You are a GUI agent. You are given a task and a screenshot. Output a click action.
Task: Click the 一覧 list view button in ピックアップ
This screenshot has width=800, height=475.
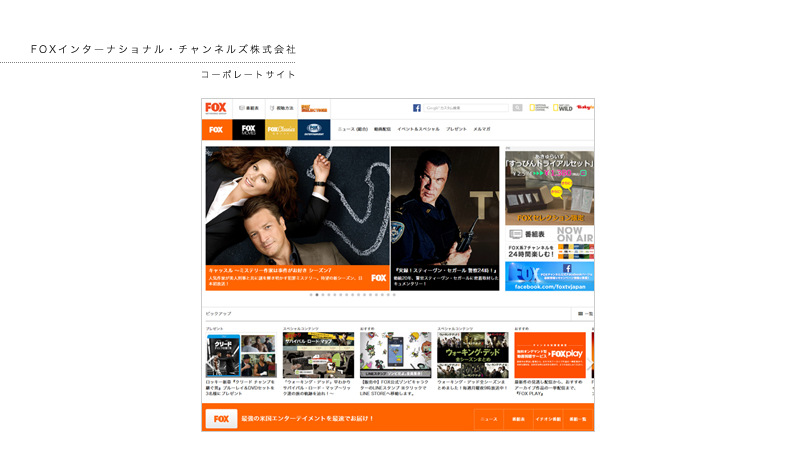pos(585,314)
